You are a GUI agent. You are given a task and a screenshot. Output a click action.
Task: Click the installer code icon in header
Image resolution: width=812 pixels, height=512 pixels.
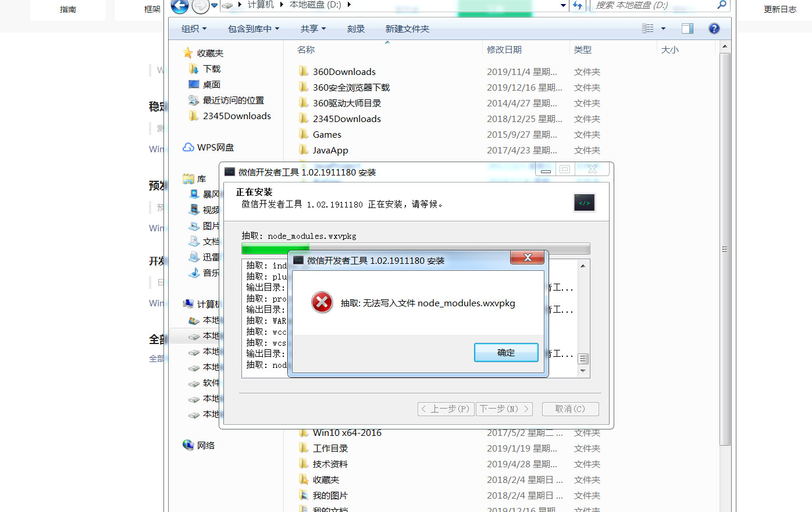[x=584, y=203]
